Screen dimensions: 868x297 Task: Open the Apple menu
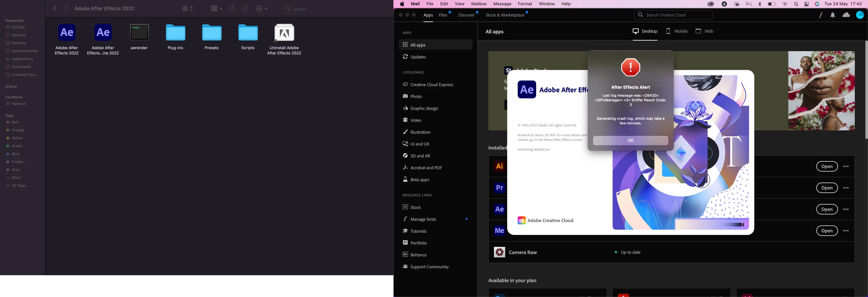tap(402, 4)
